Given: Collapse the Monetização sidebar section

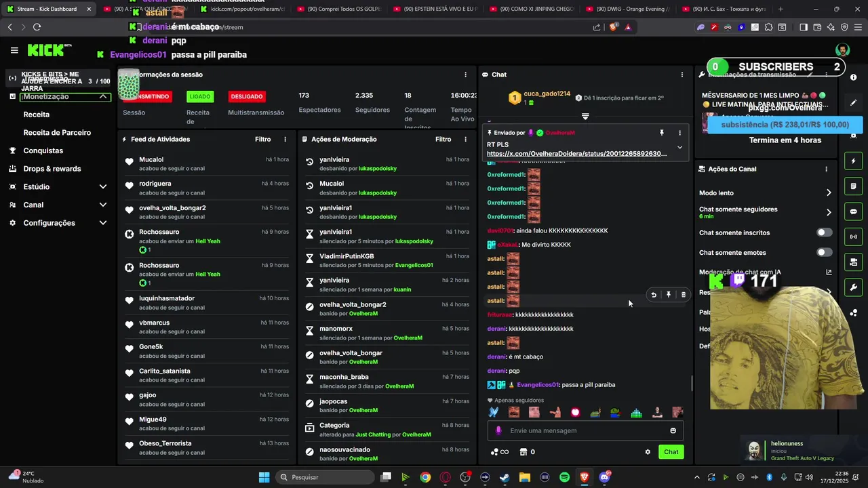Looking at the screenshot, I should point(103,96).
